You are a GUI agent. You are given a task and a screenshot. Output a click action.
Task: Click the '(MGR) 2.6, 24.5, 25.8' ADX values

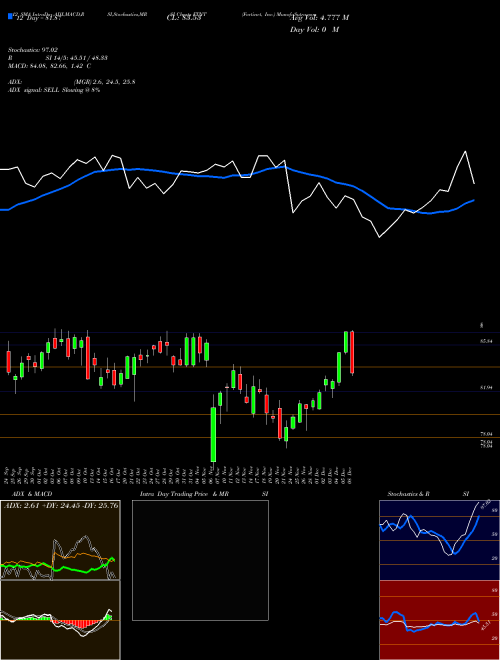pos(104,82)
